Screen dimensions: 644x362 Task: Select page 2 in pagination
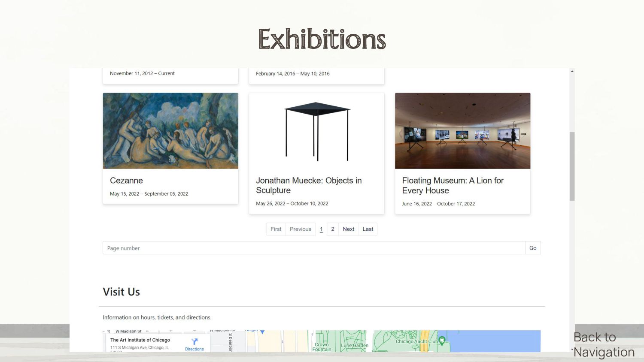click(333, 229)
